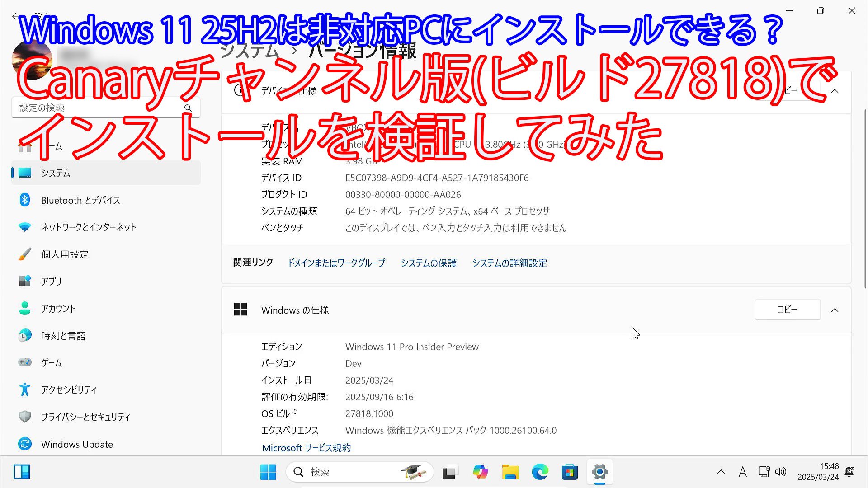Open ゲーム settings category
The width and height of the screenshot is (868, 488).
point(106,363)
